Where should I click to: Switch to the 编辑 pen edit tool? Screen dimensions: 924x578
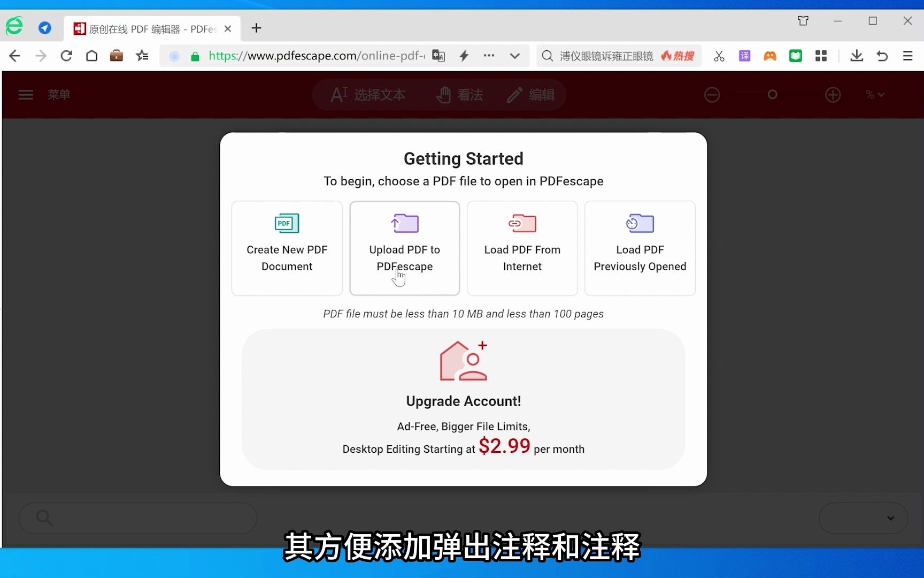click(532, 94)
